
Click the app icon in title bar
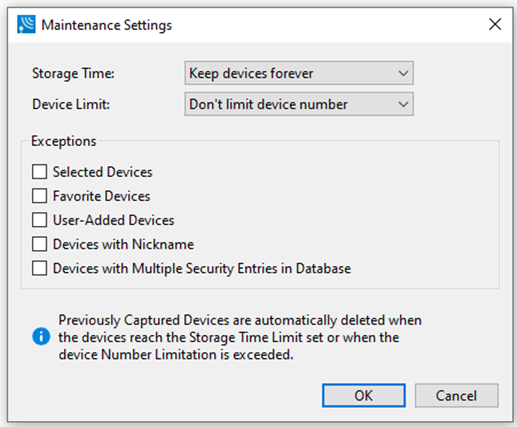coord(26,24)
